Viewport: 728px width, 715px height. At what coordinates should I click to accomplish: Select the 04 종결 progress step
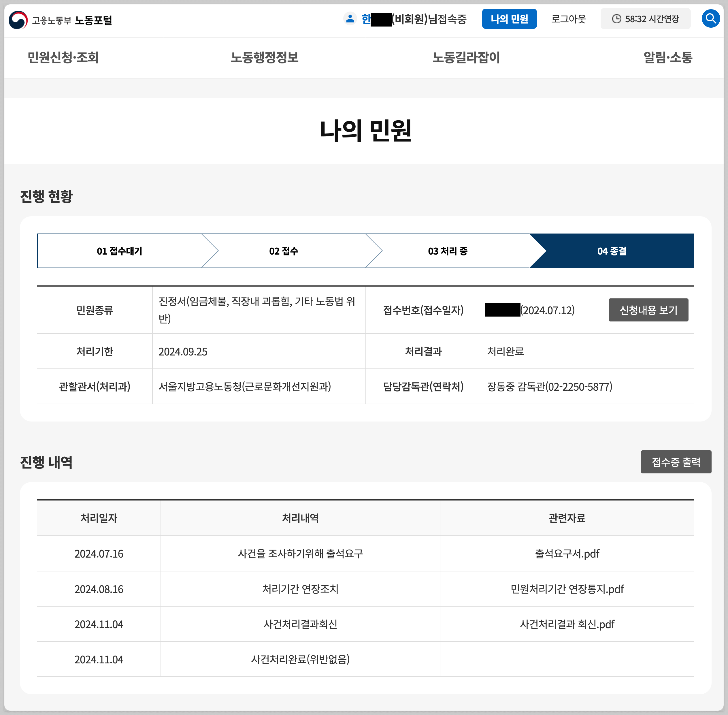(x=612, y=251)
